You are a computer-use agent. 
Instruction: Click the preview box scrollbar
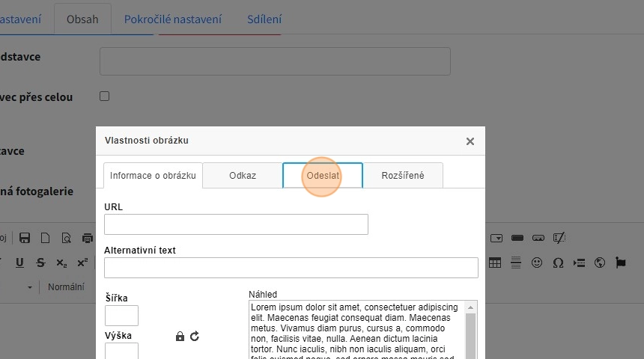coord(471,329)
